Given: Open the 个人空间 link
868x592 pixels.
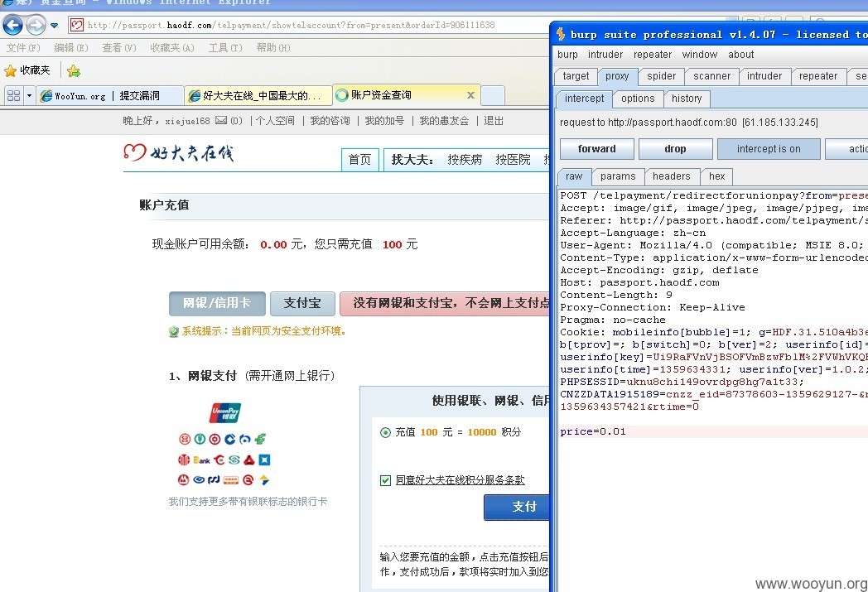Looking at the screenshot, I should (x=275, y=121).
